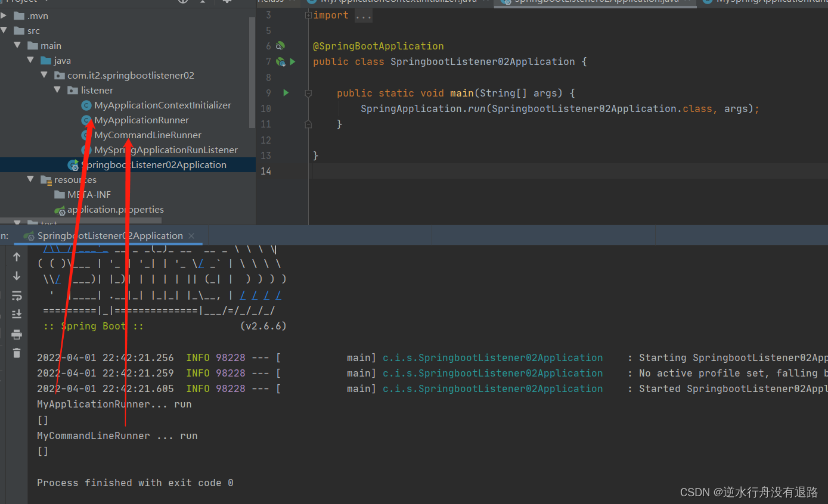
Task: Click the listener package icon
Action: pyautogui.click(x=73, y=90)
